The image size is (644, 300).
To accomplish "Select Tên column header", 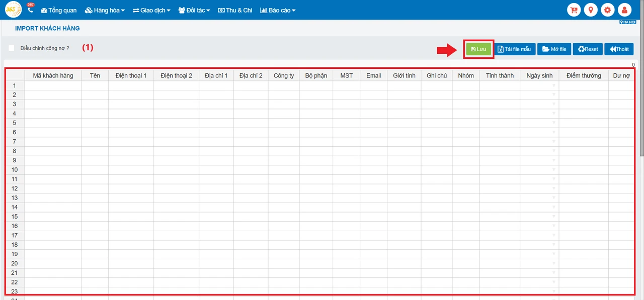I will click(x=95, y=76).
